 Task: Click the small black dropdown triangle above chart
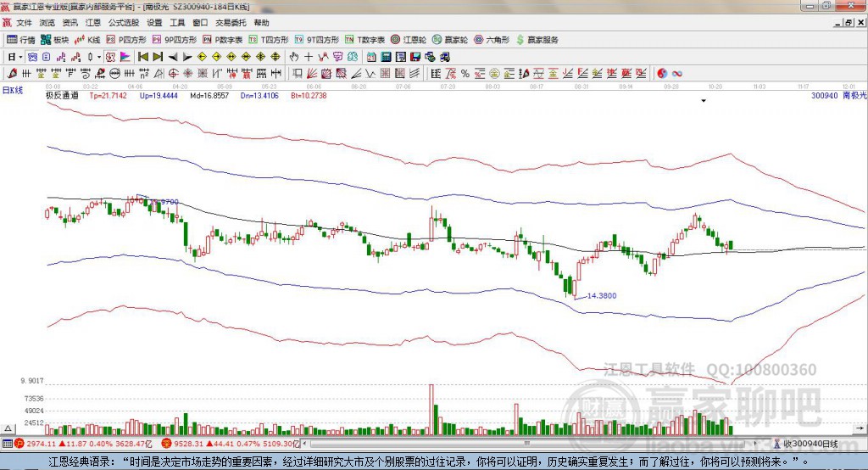coord(704,101)
